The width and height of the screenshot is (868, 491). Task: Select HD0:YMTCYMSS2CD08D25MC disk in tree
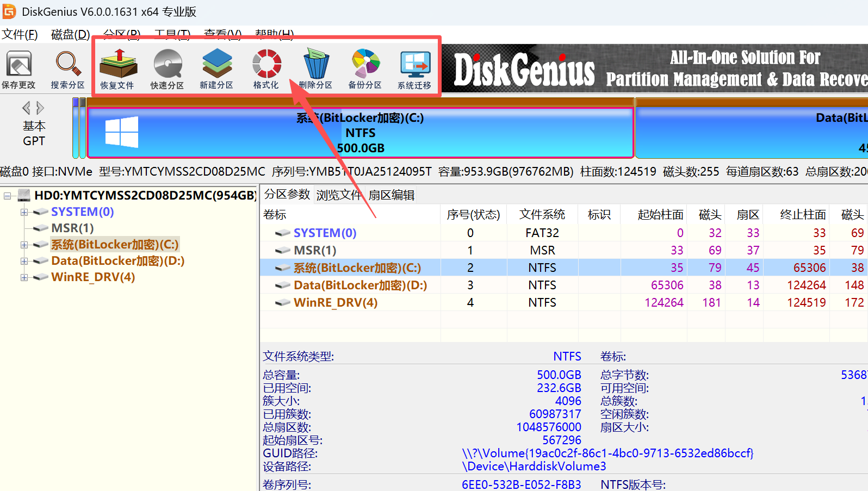(145, 195)
